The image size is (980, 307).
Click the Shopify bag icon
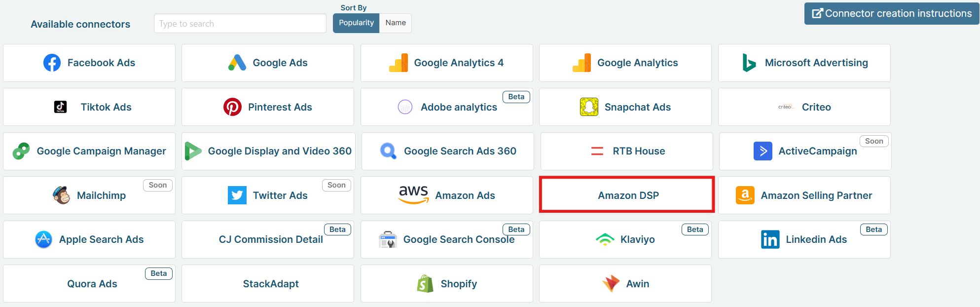425,284
